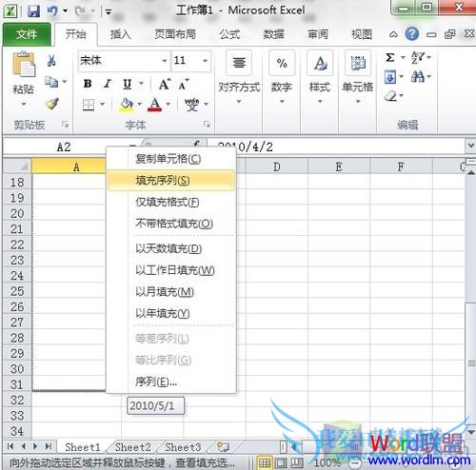Toggle Italic formatting
Image resolution: width=476 pixels, height=470 pixels.
coord(108,84)
